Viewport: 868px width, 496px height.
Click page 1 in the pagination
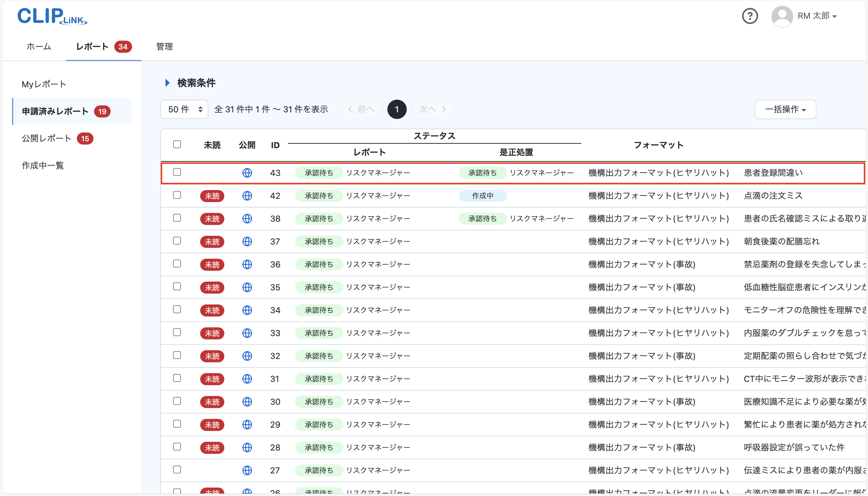click(397, 109)
